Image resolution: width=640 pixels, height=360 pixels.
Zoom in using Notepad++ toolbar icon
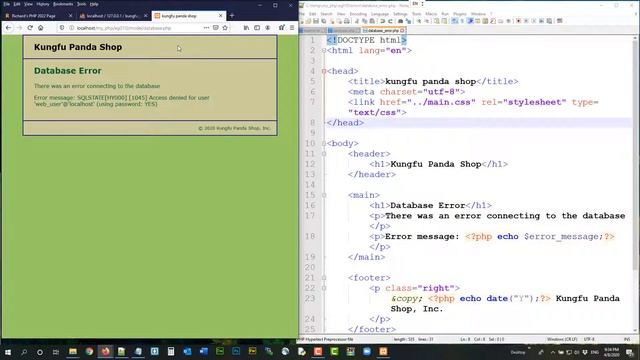click(418, 21)
